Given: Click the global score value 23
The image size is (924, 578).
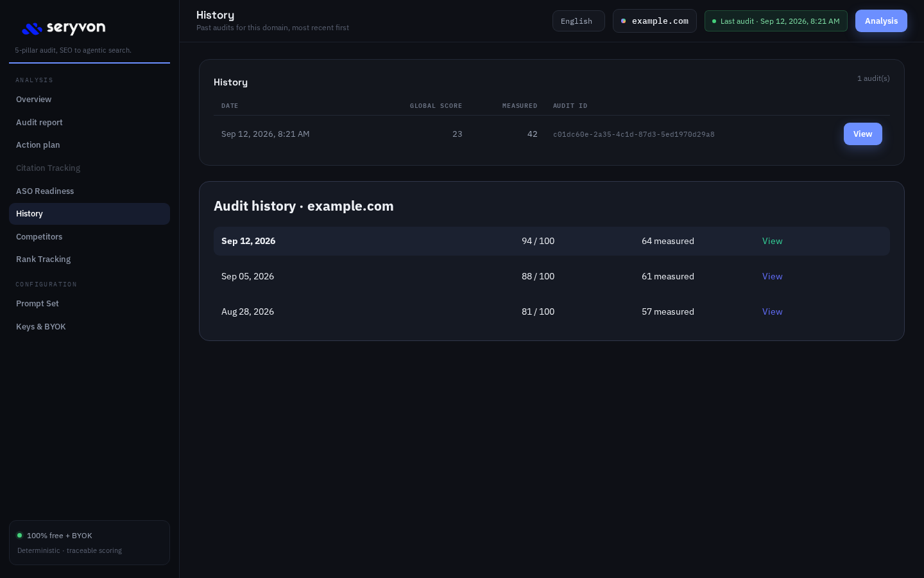Looking at the screenshot, I should 458,134.
